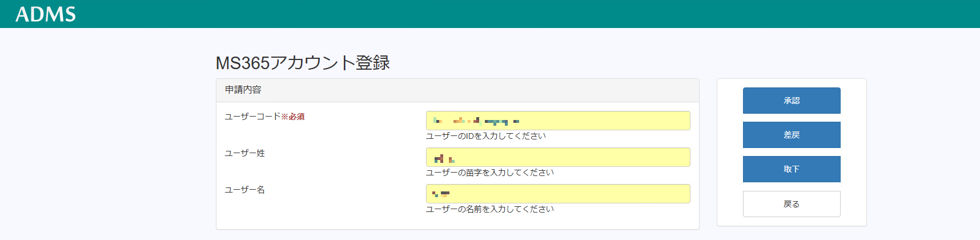Focus the ユーザーコード input field
Screen dimensions: 980x240
(558, 121)
